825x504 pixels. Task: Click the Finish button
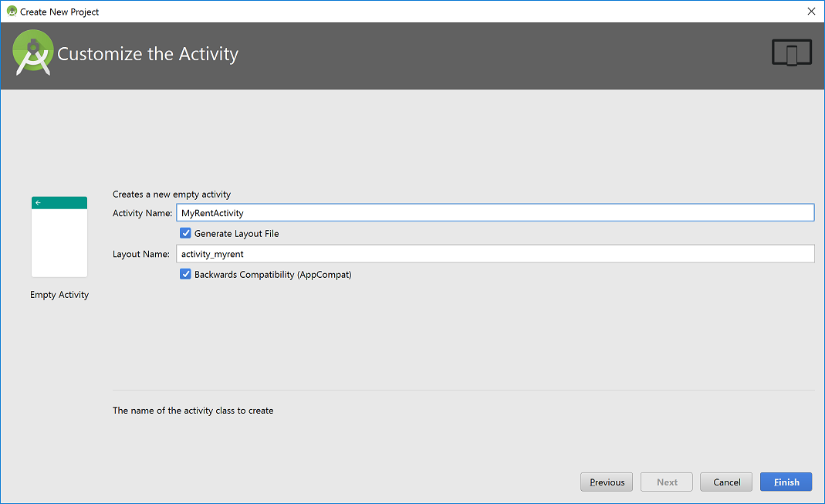[786, 482]
